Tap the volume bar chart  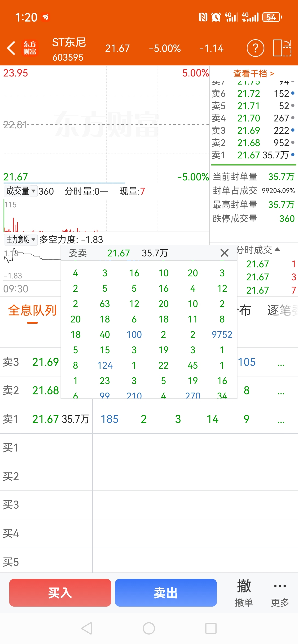pyautogui.click(x=106, y=215)
